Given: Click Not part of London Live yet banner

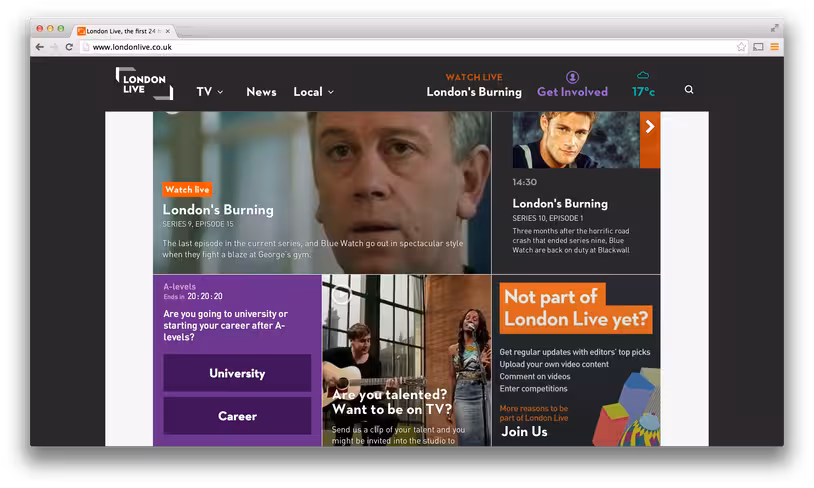Looking at the screenshot, I should (x=575, y=308).
